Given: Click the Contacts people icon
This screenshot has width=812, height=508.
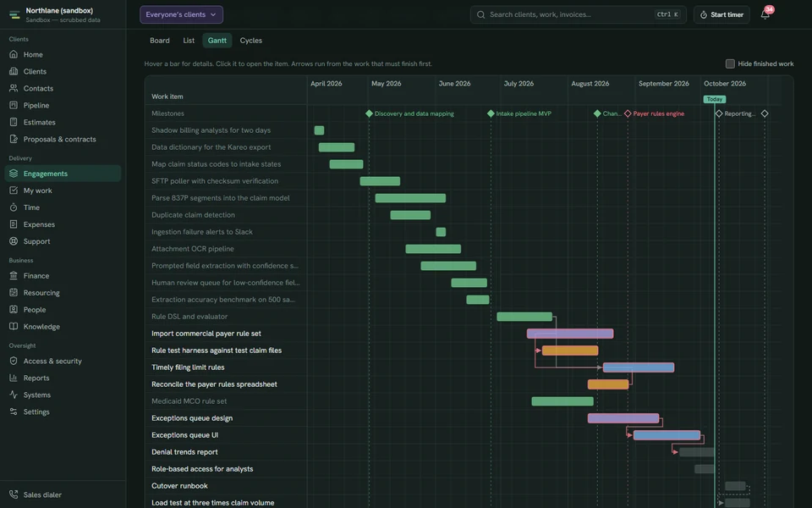Looking at the screenshot, I should tap(14, 88).
